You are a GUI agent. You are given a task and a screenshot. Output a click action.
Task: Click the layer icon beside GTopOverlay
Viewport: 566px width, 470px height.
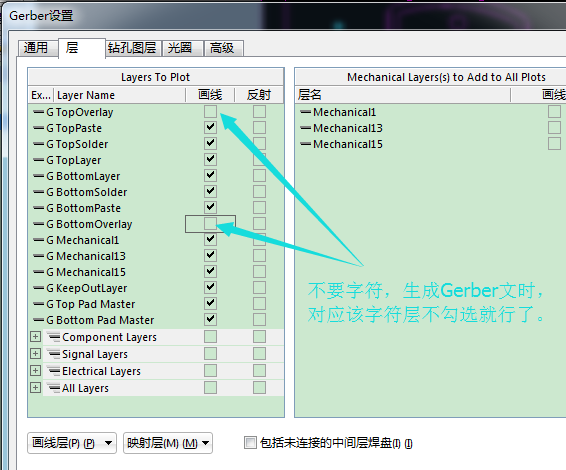coord(38,112)
